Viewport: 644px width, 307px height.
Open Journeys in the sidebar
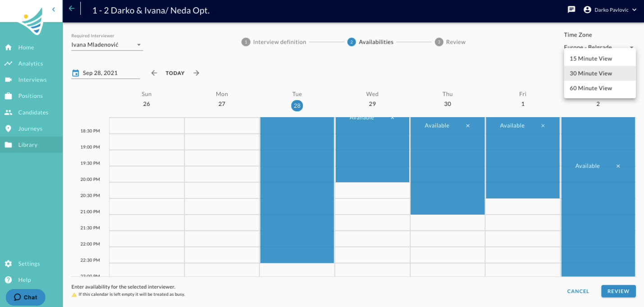[31, 128]
